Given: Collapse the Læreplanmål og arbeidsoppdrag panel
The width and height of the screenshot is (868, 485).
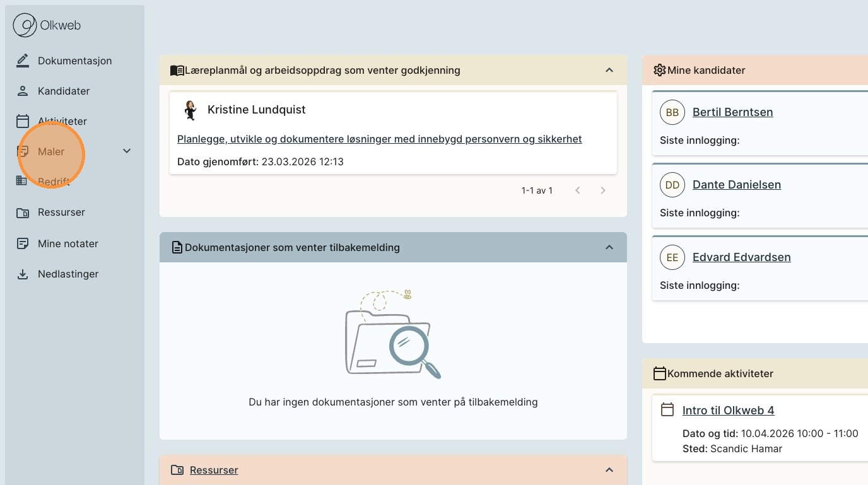Looking at the screenshot, I should pyautogui.click(x=609, y=70).
